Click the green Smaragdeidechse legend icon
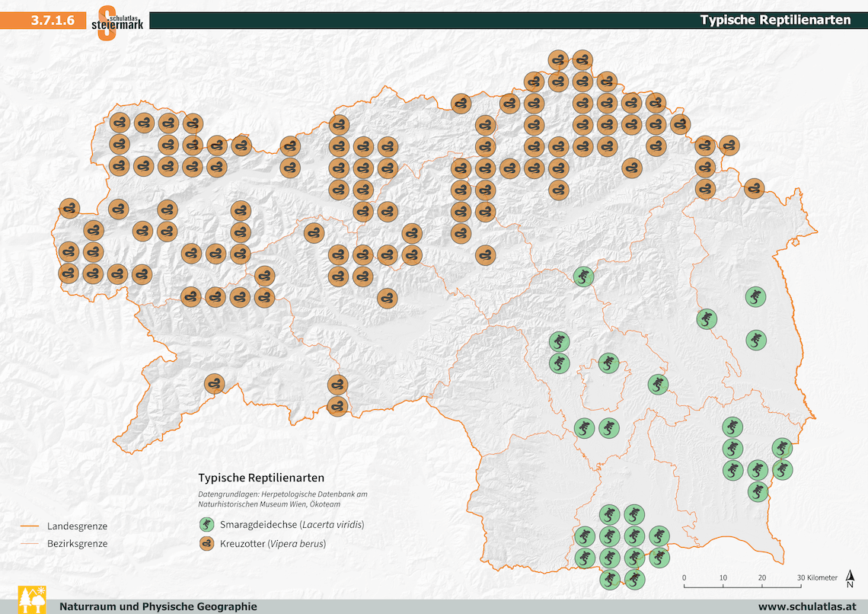The image size is (868, 614). coord(206,525)
